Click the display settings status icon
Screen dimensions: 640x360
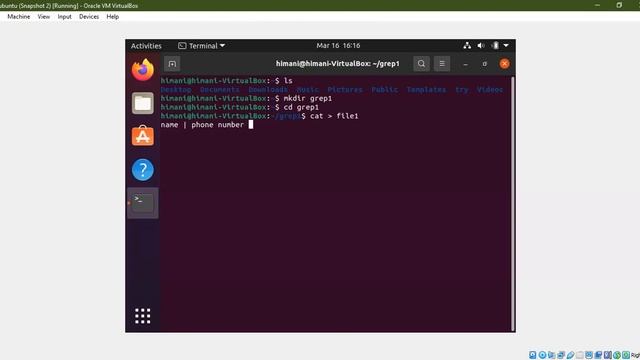click(x=589, y=355)
